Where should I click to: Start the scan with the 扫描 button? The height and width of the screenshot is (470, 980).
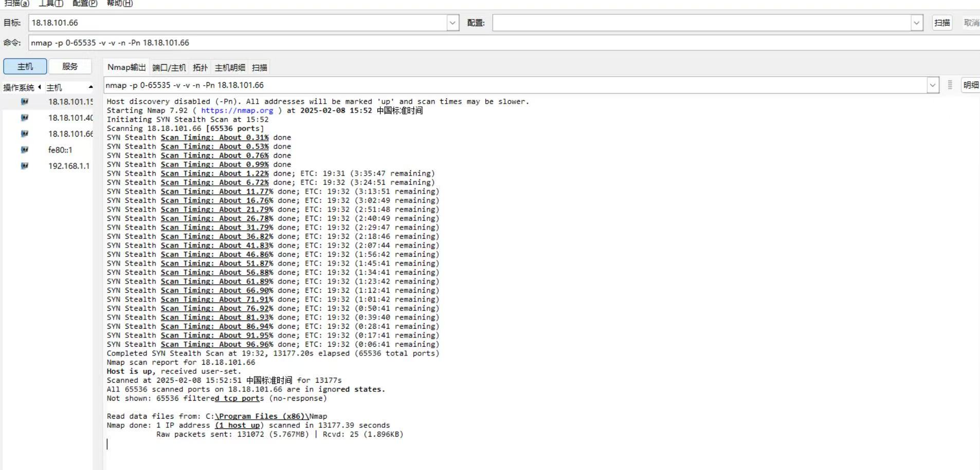click(x=942, y=23)
